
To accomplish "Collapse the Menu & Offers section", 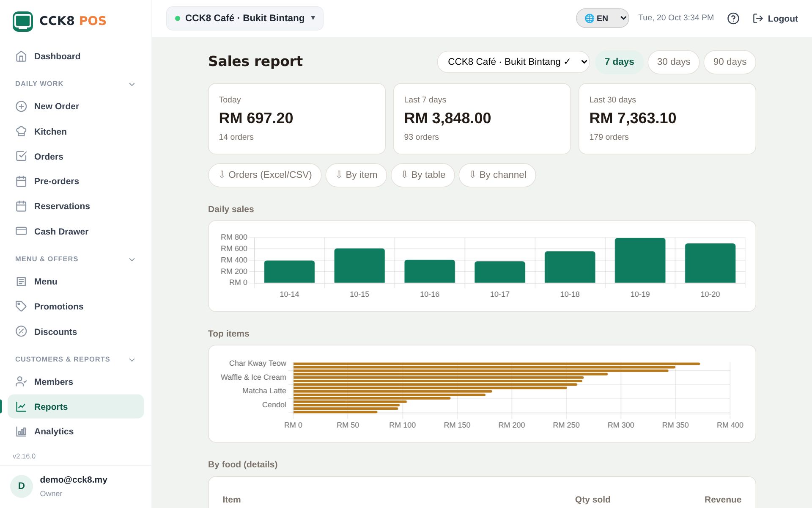I will point(132,259).
